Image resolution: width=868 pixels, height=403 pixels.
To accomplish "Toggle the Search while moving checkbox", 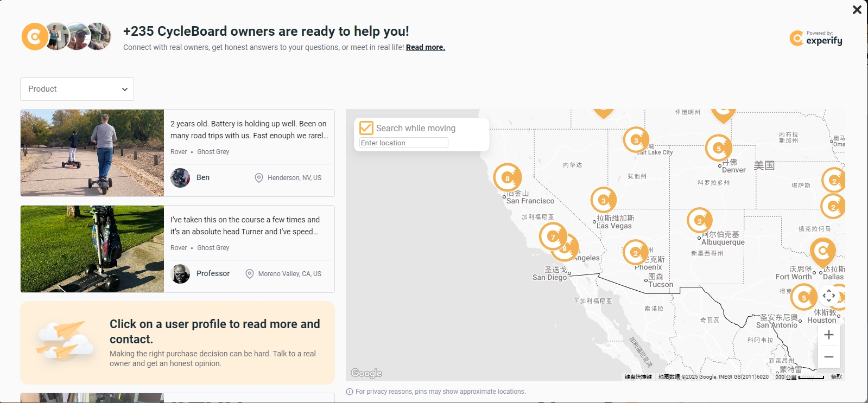I will click(366, 128).
